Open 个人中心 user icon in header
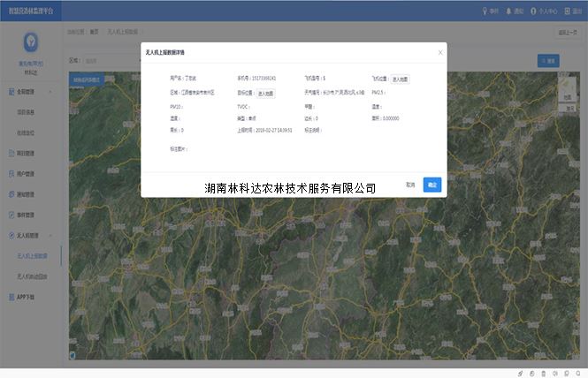Image resolution: width=588 pixels, height=378 pixels. click(x=534, y=11)
